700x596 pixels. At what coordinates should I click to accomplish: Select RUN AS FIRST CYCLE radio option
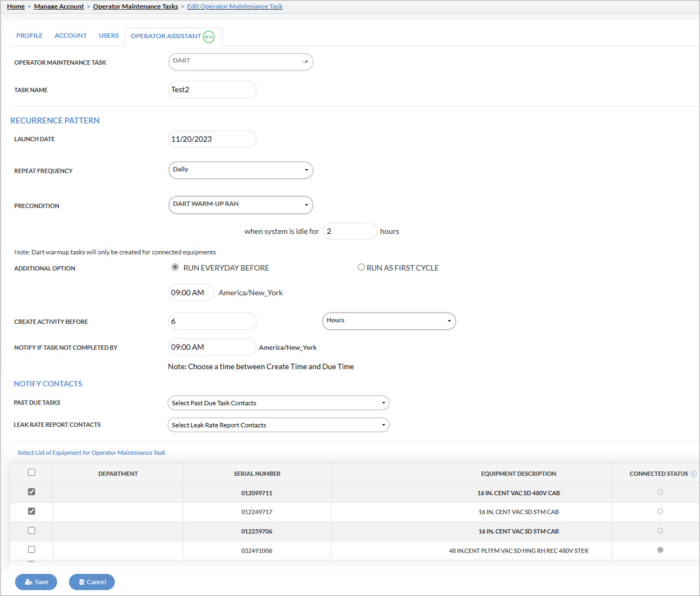point(361,267)
